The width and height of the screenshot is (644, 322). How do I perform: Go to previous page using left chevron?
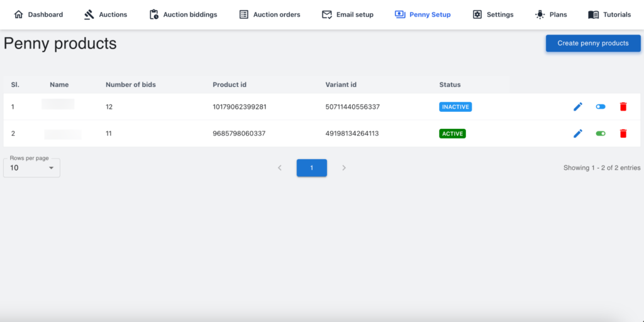(x=280, y=168)
